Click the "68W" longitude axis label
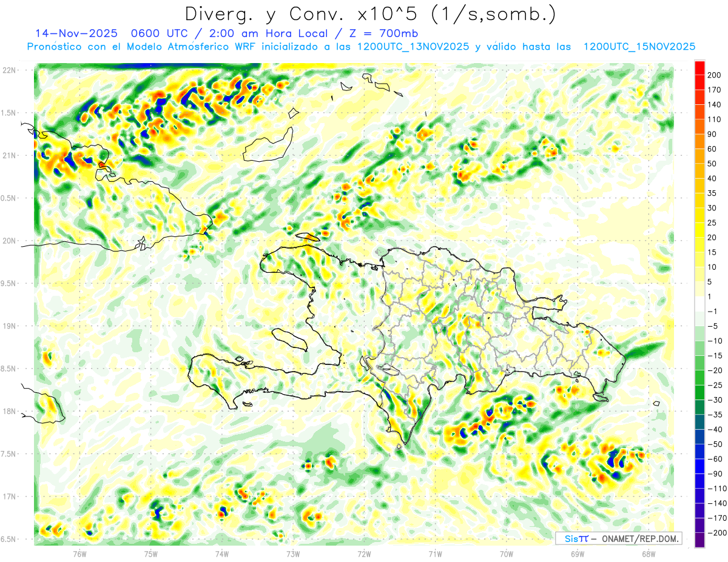728x562 pixels. pos(648,554)
